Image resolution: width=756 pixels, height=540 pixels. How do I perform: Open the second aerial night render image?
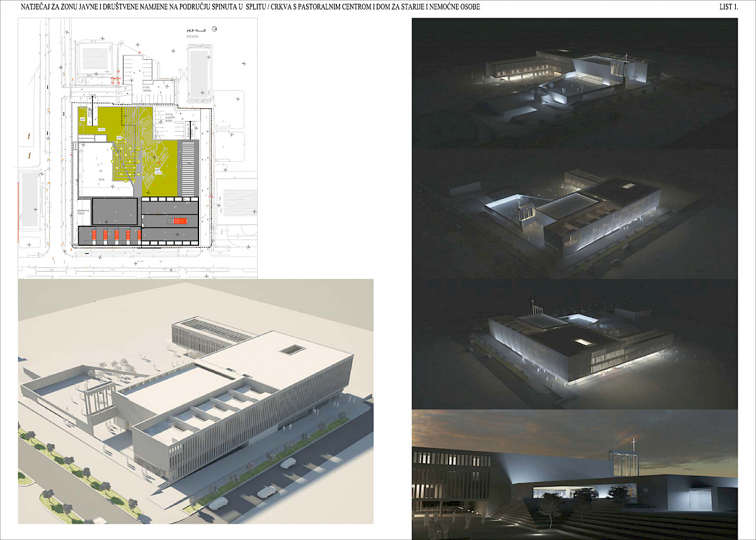574,214
